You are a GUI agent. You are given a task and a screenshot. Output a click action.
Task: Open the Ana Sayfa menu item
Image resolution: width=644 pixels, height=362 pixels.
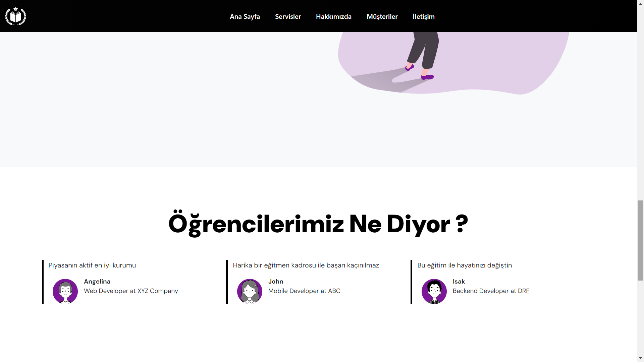245,16
